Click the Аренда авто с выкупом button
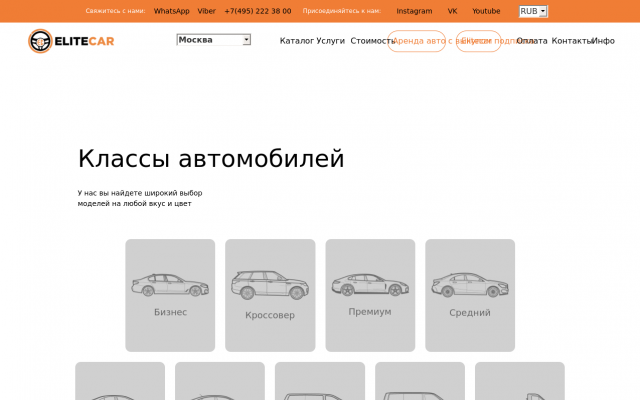 416,41
